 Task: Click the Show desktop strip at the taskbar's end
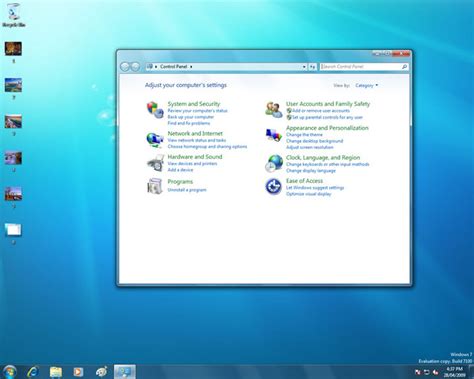tap(471, 372)
